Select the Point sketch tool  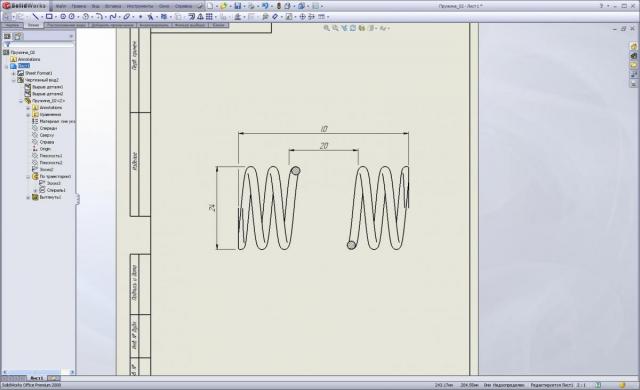[140, 17]
